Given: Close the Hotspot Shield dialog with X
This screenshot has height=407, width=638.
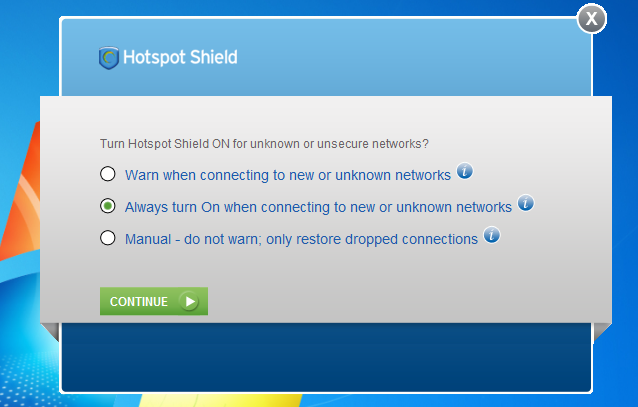Looking at the screenshot, I should [x=592, y=18].
